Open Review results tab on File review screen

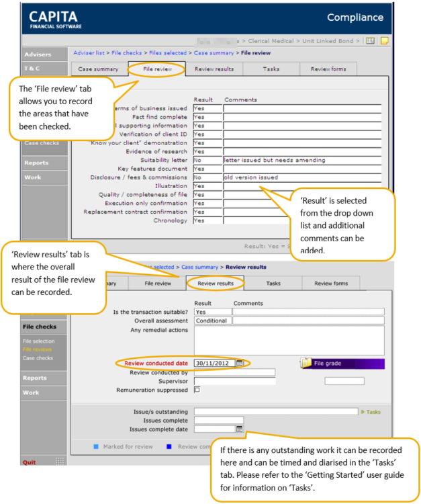[214, 69]
